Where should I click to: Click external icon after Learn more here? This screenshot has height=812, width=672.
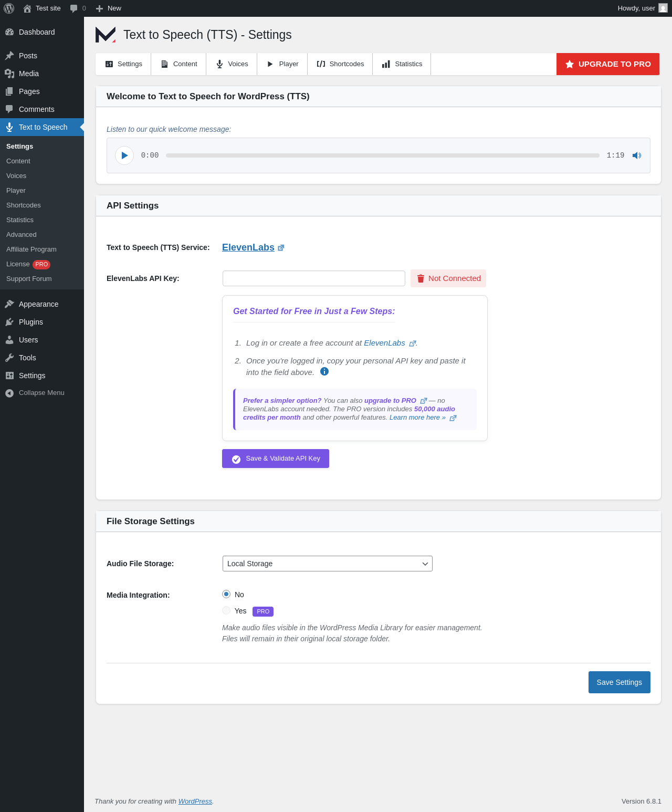[x=453, y=418]
